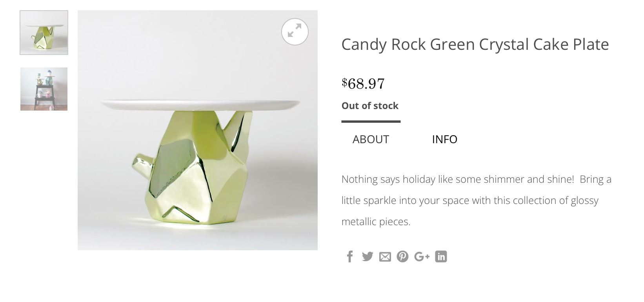644x302 pixels.
Task: Select the first cake plate thumbnail
Action: [44, 33]
